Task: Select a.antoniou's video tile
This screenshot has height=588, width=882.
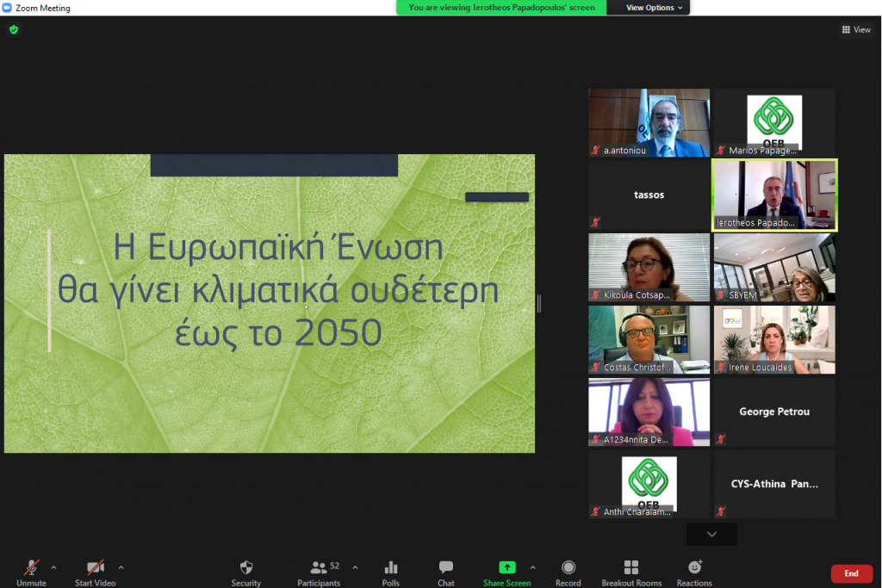Action: pyautogui.click(x=649, y=122)
